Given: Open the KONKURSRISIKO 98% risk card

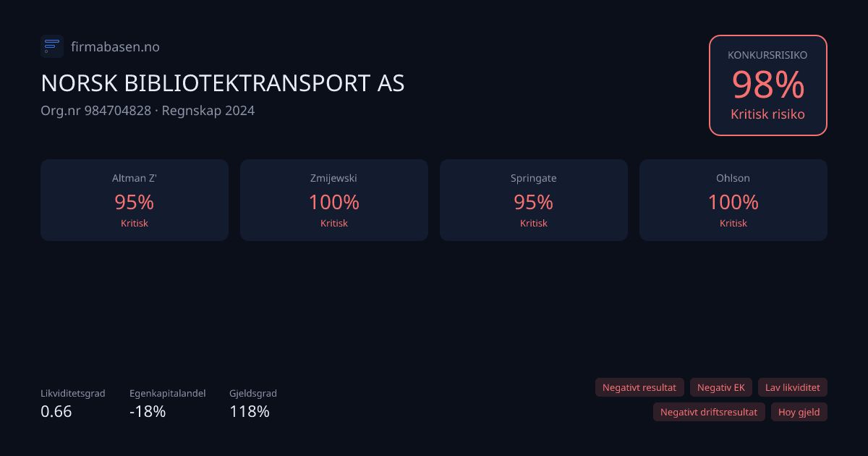Looking at the screenshot, I should point(768,85).
